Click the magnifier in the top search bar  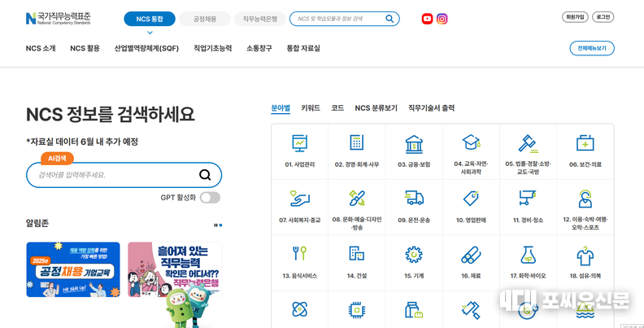[389, 19]
